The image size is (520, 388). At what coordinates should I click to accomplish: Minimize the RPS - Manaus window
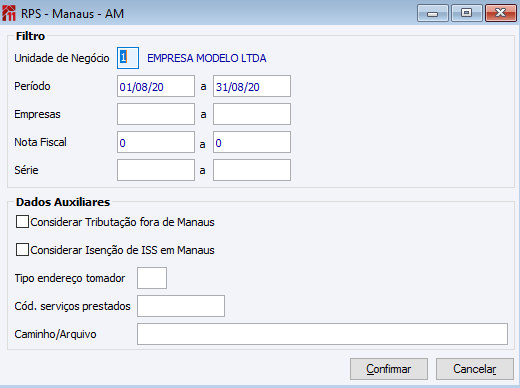click(x=432, y=13)
